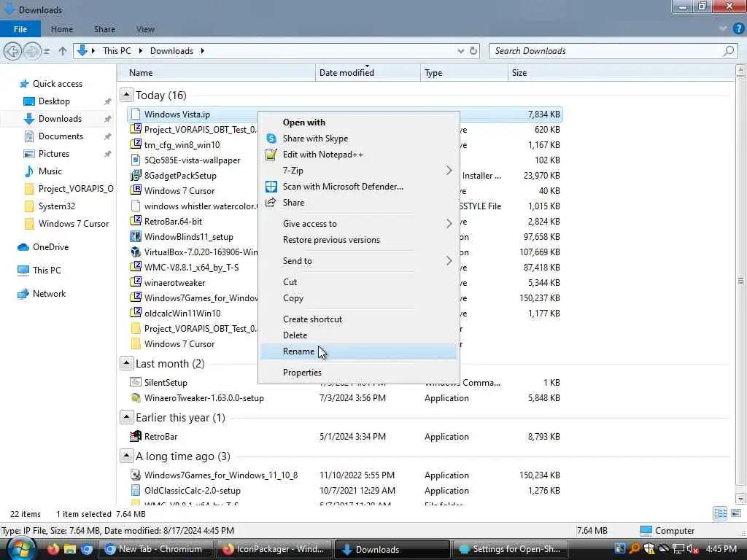Sort by the Type column header
This screenshot has width=747, height=560.
(x=464, y=73)
